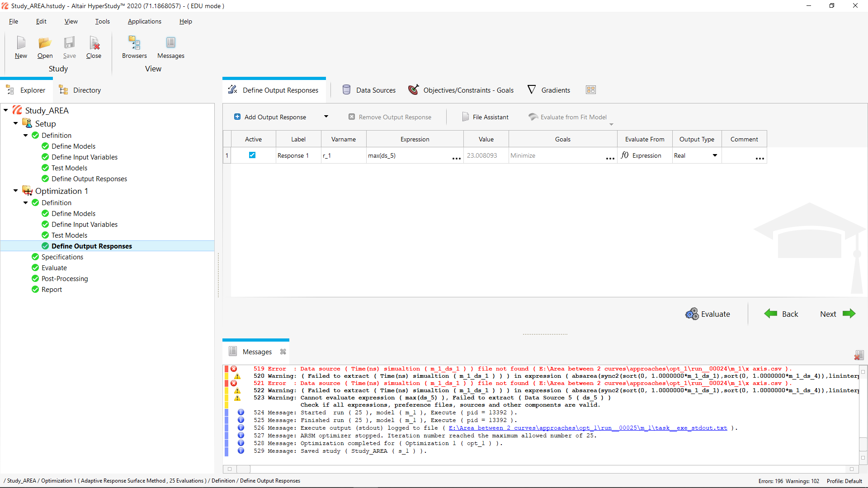
Task: Click the Gradients triangle icon
Action: (532, 90)
